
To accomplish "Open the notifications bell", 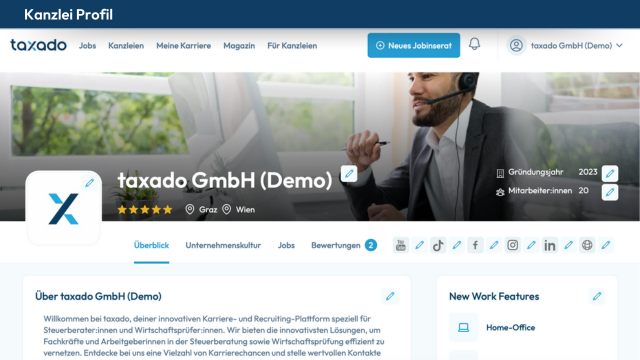I will tap(474, 44).
